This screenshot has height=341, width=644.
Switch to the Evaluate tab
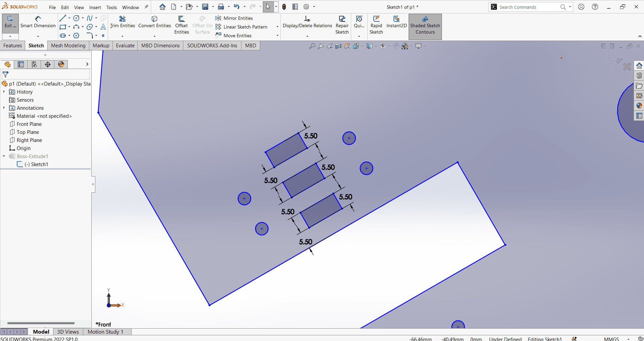pyautogui.click(x=125, y=46)
